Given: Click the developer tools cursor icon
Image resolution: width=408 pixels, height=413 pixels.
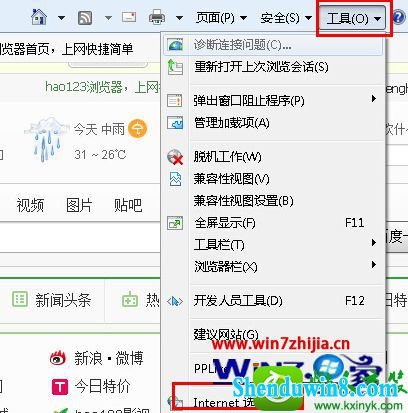Looking at the screenshot, I should click(x=175, y=302).
